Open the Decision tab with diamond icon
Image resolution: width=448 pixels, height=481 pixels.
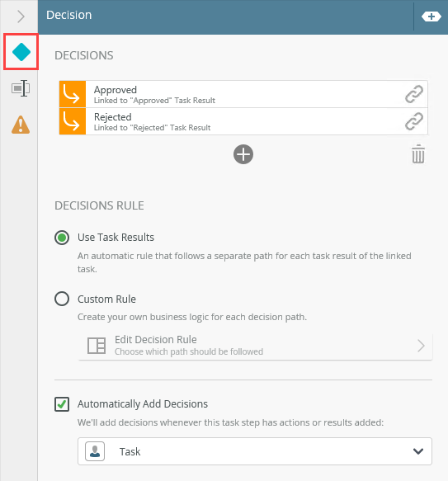tap(21, 52)
